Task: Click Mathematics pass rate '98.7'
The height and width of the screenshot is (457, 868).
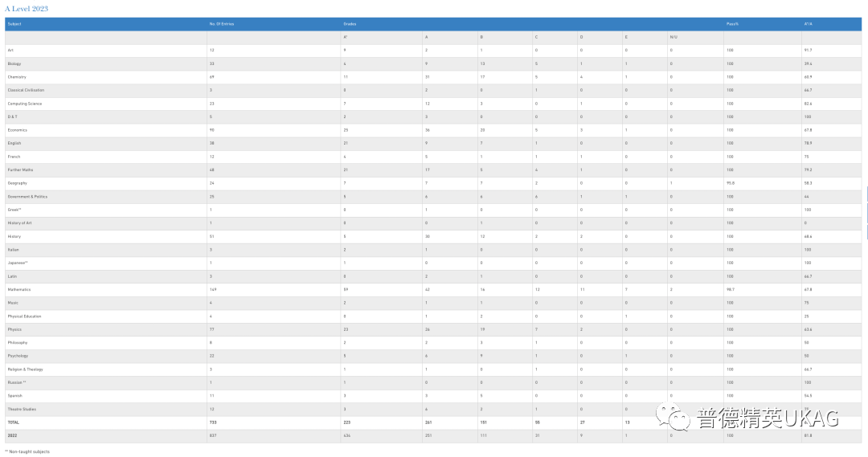Action: coord(731,289)
